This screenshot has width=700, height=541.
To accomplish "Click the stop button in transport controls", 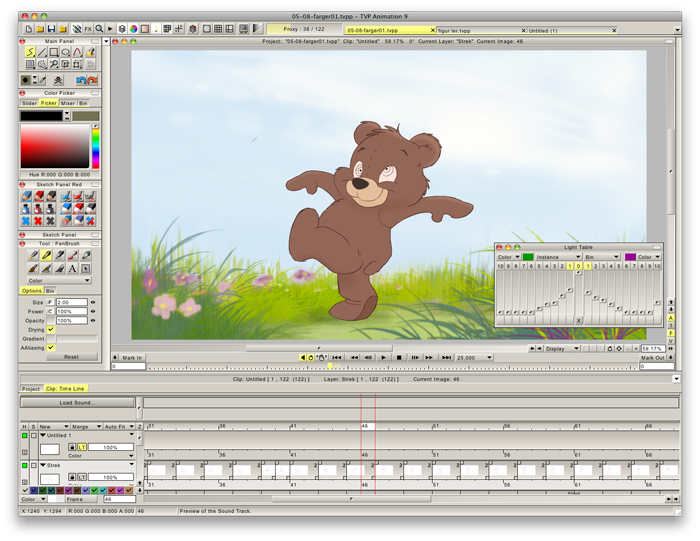I will point(399,358).
